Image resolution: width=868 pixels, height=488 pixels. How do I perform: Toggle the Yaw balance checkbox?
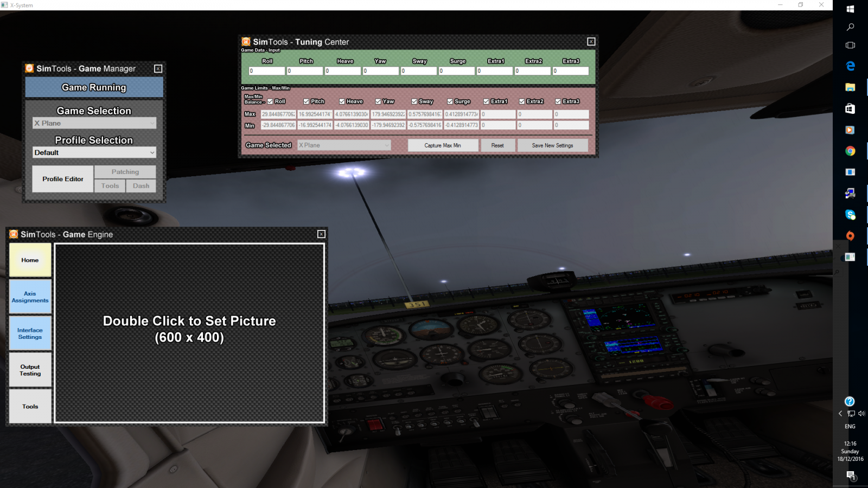click(x=378, y=101)
